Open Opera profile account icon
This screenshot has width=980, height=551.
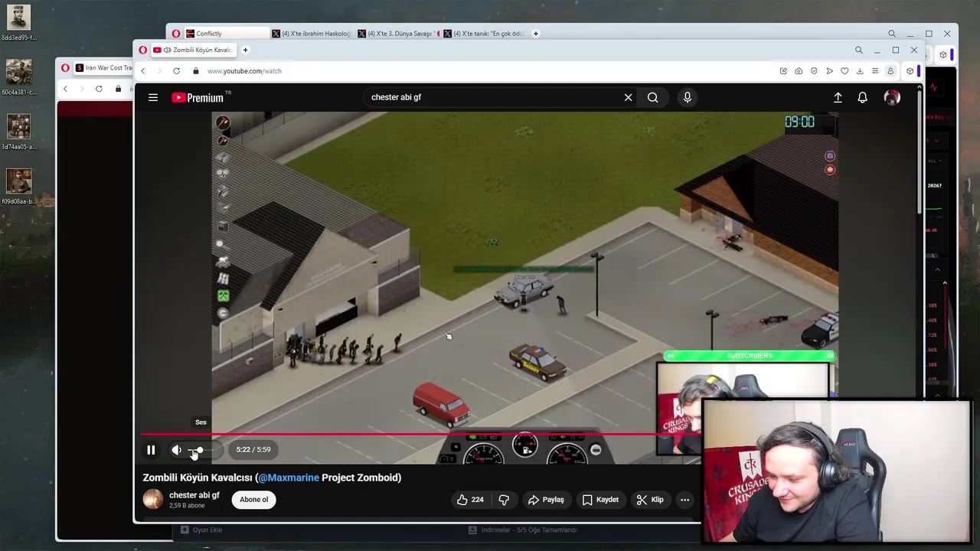click(890, 71)
